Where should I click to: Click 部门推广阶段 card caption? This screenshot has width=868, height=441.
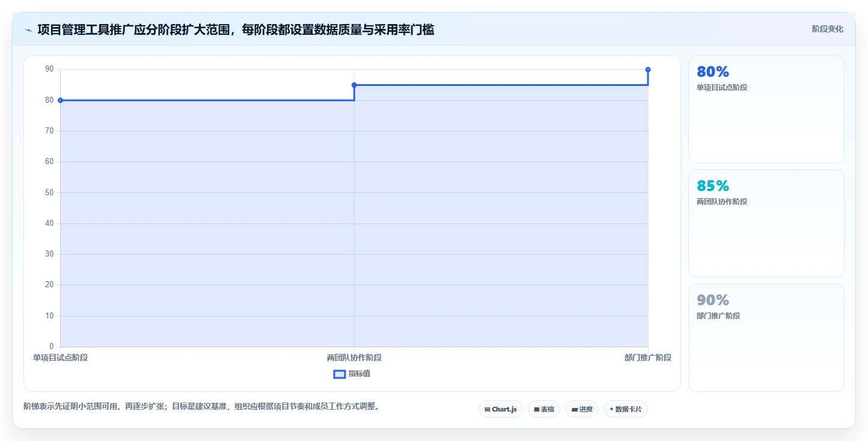tap(718, 316)
